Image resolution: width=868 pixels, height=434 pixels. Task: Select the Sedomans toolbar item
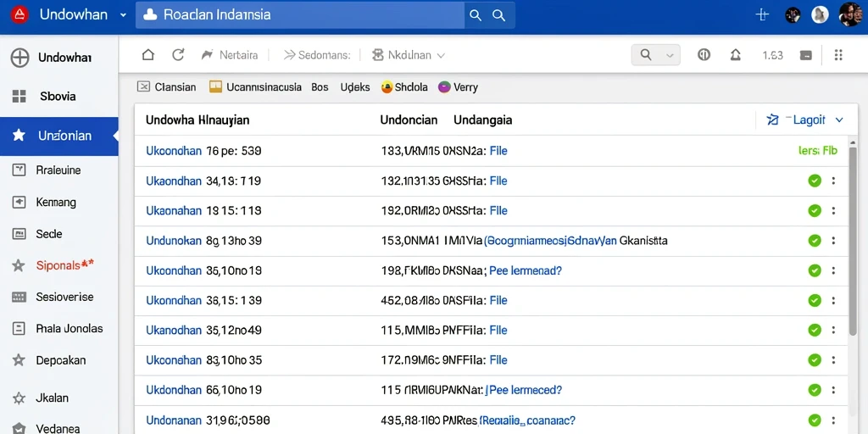317,55
